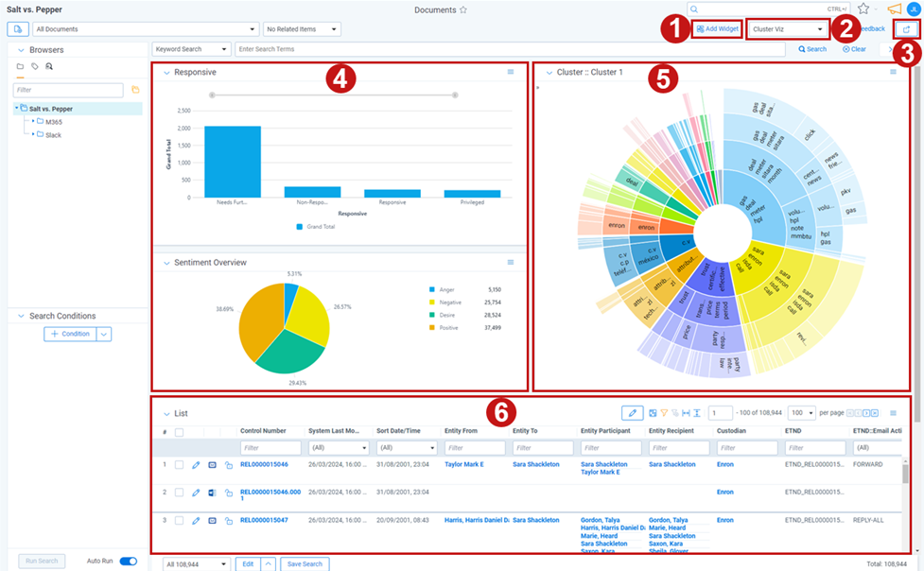The width and height of the screenshot is (924, 571).
Task: Click the right handle of Responsive chart range slider
Action: (x=455, y=95)
